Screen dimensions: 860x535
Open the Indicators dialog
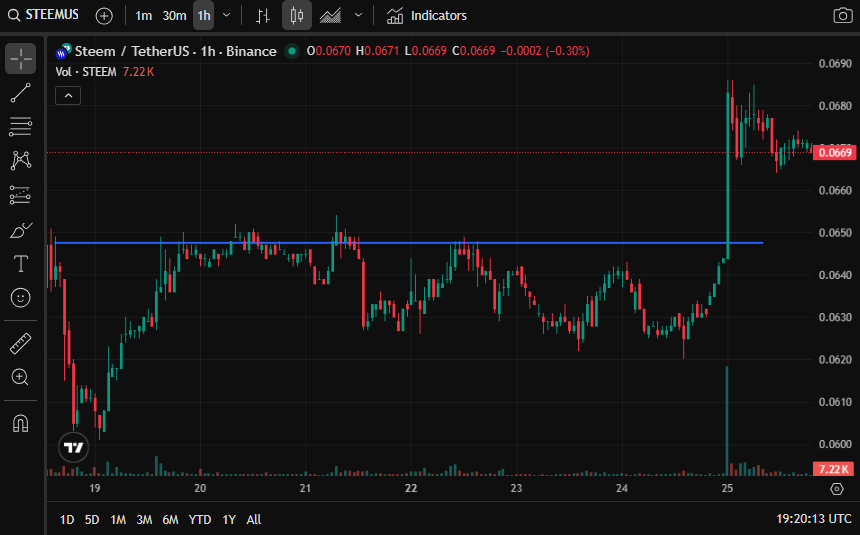(427, 16)
